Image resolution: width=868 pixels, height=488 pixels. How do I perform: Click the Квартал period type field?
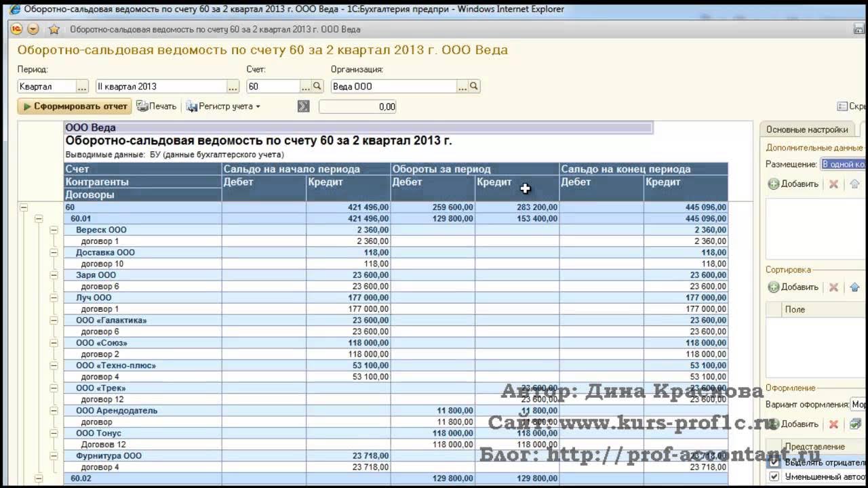tap(47, 87)
